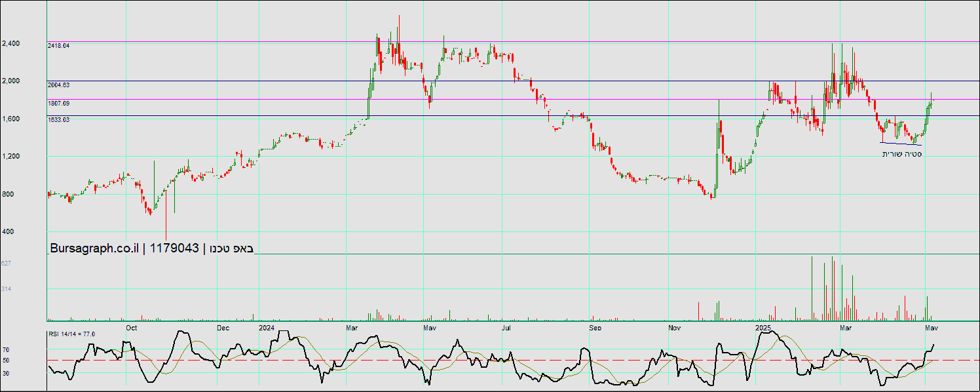Select the Nov label on the time axis

pos(675,327)
